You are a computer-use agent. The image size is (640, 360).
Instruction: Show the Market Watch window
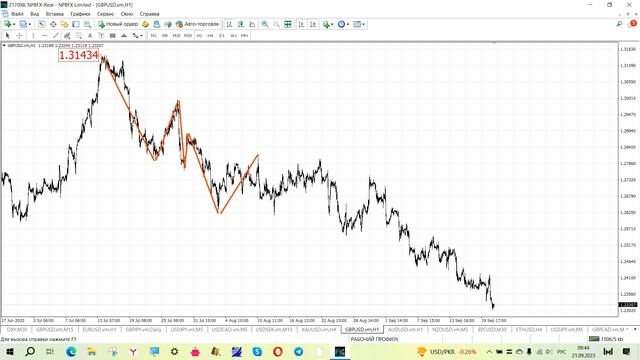pos(42,24)
